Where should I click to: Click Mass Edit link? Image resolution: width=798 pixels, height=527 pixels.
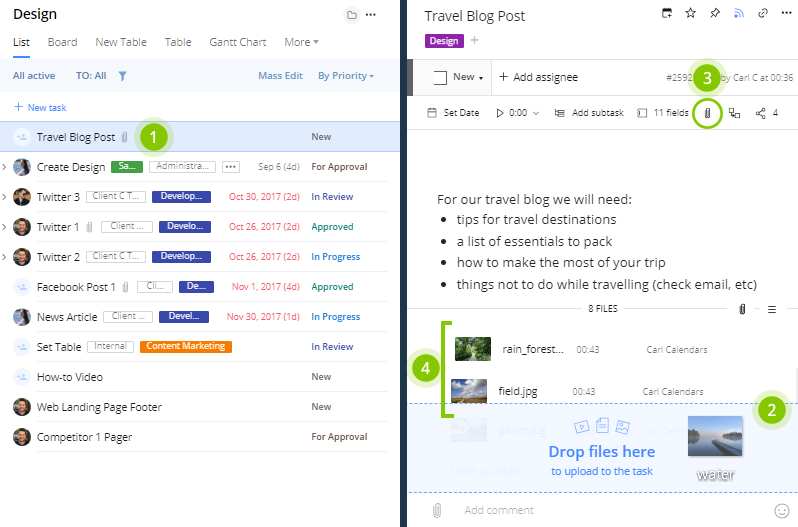pyautogui.click(x=280, y=76)
